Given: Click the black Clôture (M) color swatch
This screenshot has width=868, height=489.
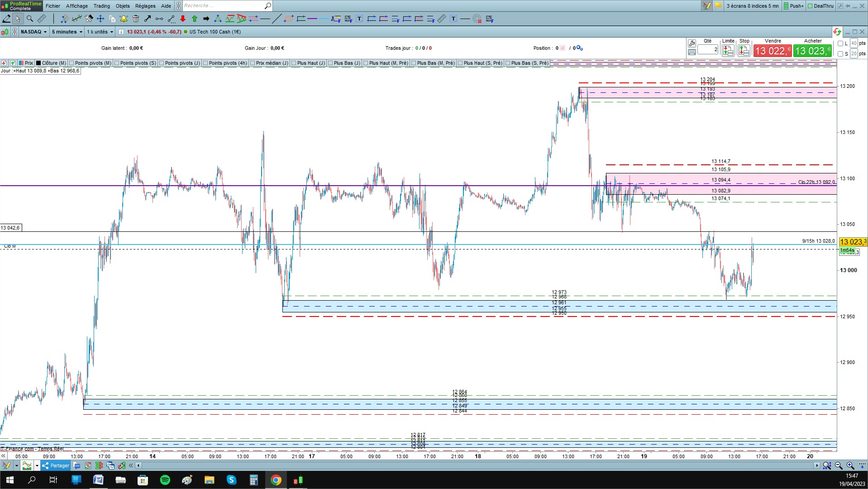Looking at the screenshot, I should (38, 63).
